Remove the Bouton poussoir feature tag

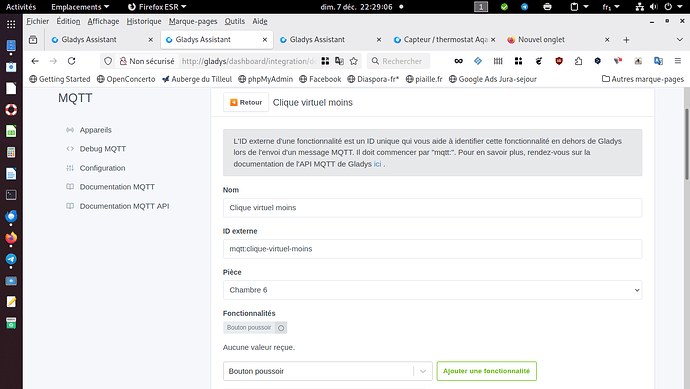pyautogui.click(x=281, y=327)
